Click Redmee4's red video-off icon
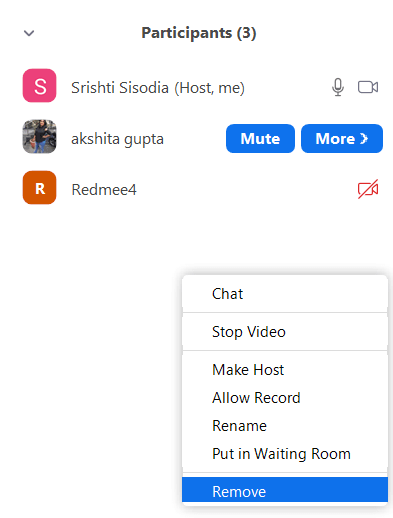This screenshot has height=518, width=393. coord(368,189)
